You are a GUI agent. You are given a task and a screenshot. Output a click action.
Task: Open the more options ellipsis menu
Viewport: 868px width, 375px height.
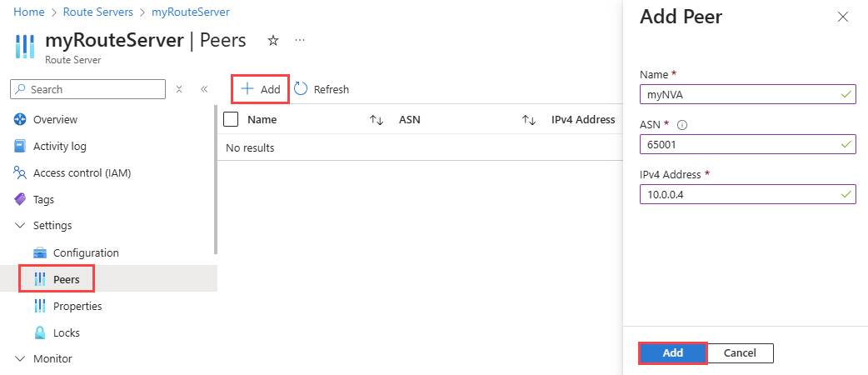pyautogui.click(x=300, y=41)
